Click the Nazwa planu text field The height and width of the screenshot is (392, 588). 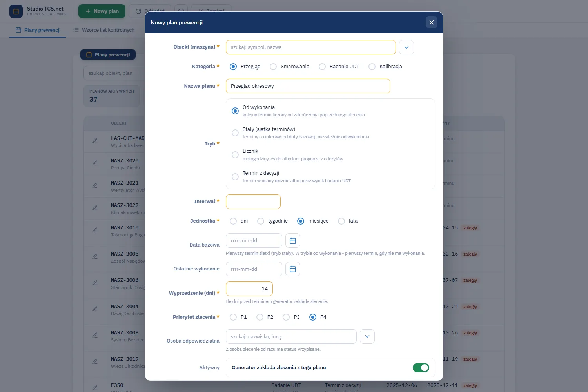tap(308, 86)
